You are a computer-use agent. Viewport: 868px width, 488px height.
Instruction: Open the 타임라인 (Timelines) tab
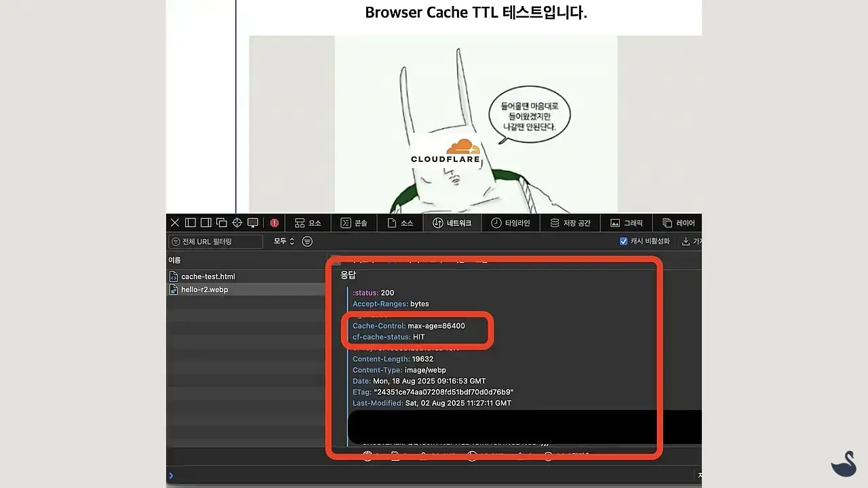pos(510,223)
